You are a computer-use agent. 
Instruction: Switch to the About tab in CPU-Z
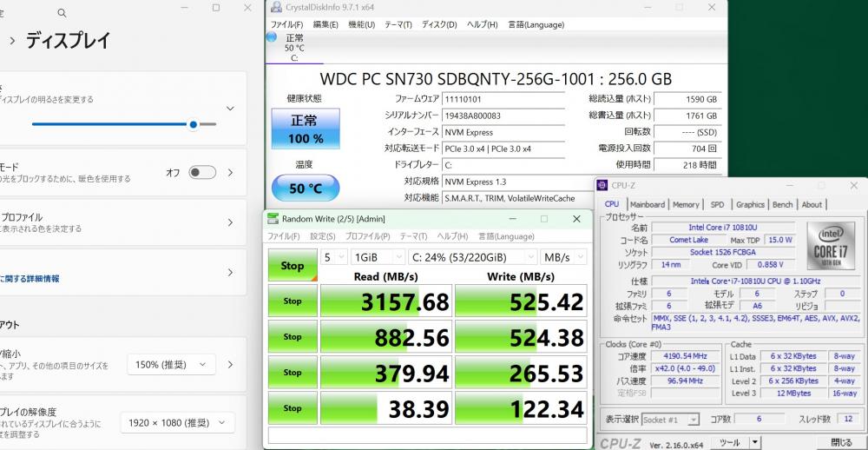pos(812,204)
